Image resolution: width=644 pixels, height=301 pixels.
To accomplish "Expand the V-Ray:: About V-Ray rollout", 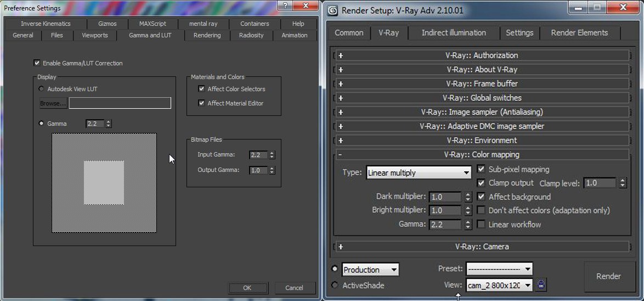I will pos(482,70).
